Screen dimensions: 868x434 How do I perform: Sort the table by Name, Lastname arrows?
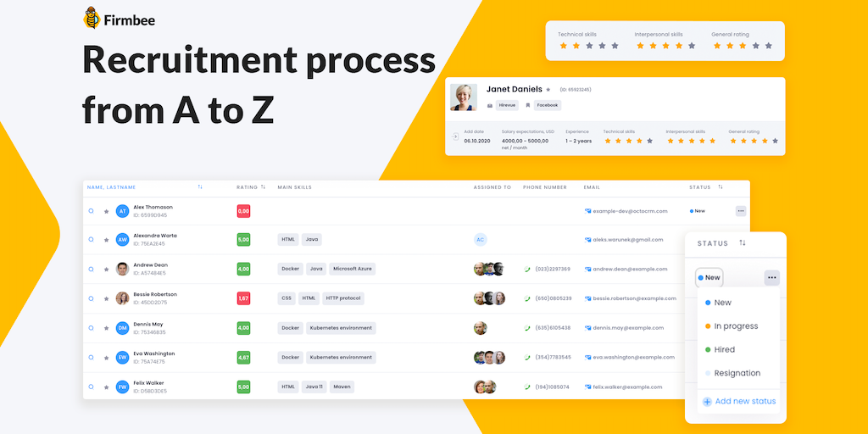(x=200, y=187)
